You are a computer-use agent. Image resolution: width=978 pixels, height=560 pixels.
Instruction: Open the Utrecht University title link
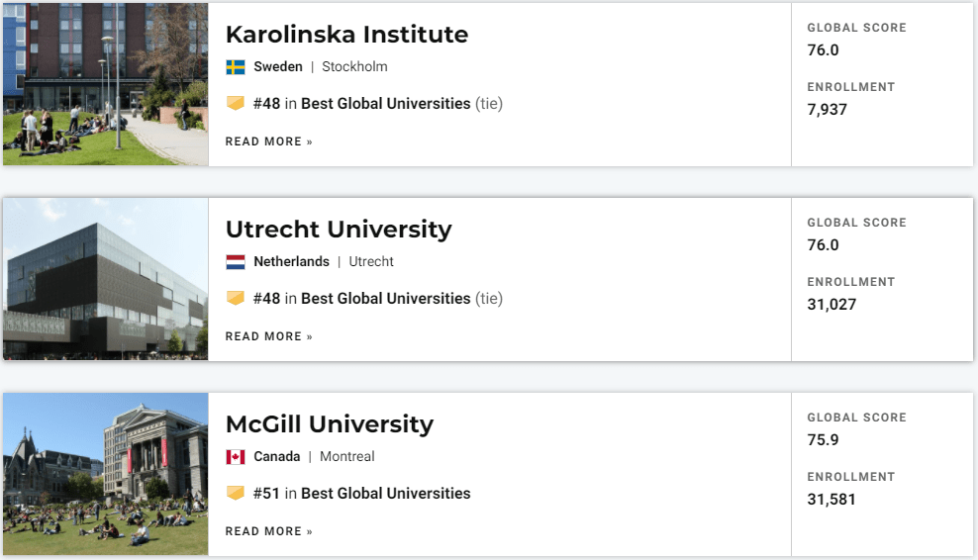pos(339,230)
